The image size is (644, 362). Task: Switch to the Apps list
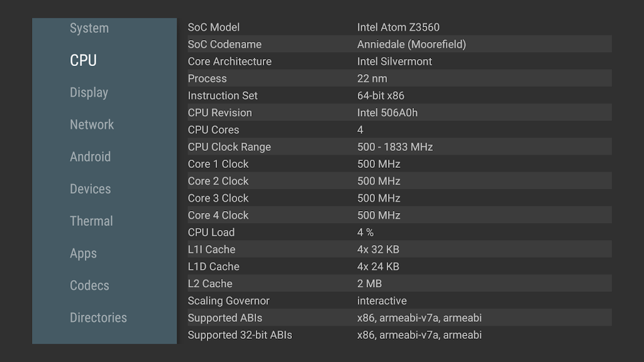[83, 253]
